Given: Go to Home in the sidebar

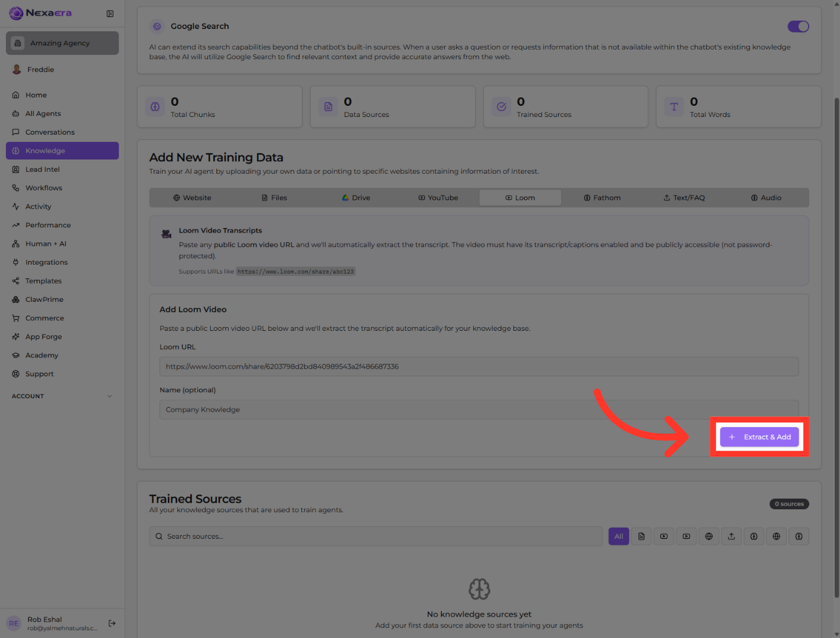Looking at the screenshot, I should (63, 95).
